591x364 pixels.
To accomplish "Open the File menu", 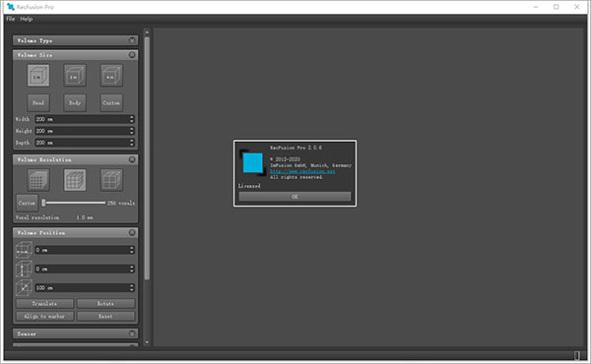I will point(11,19).
